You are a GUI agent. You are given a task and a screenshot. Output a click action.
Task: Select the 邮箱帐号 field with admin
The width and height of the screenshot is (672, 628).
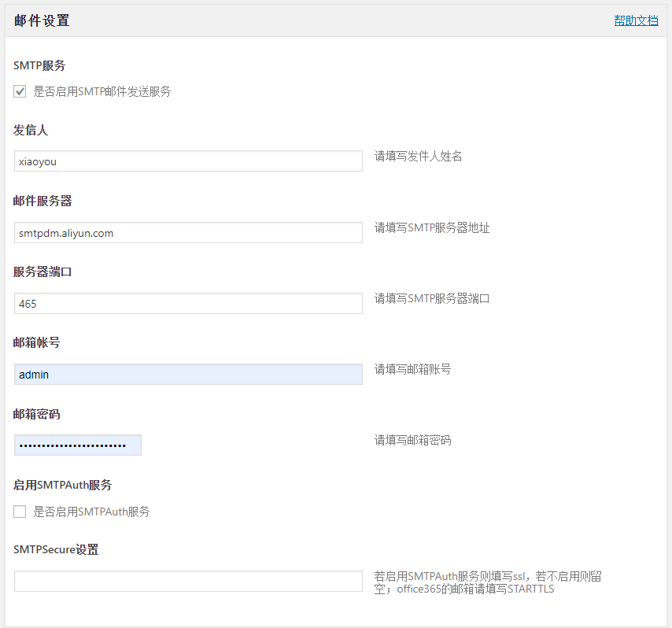pyautogui.click(x=188, y=375)
